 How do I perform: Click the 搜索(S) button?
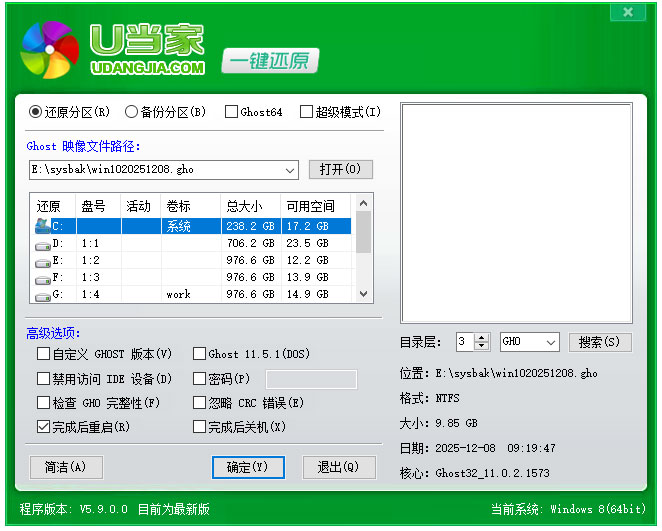pyautogui.click(x=600, y=342)
